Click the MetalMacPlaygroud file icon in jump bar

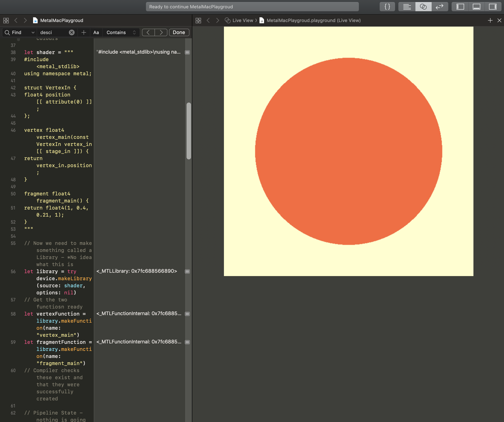click(x=35, y=20)
